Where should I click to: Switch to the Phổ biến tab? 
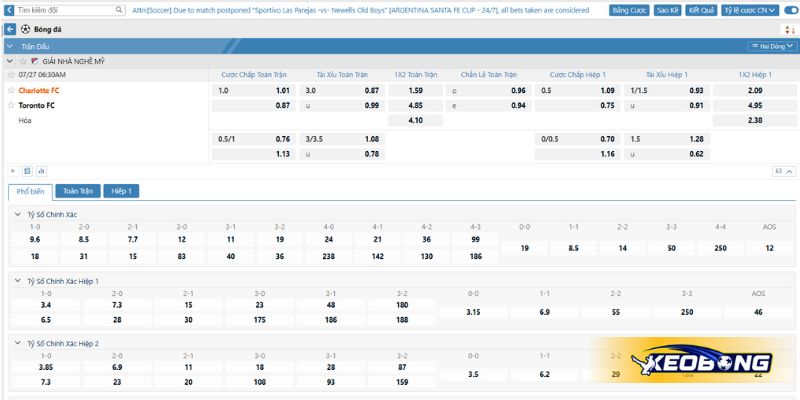click(x=31, y=192)
